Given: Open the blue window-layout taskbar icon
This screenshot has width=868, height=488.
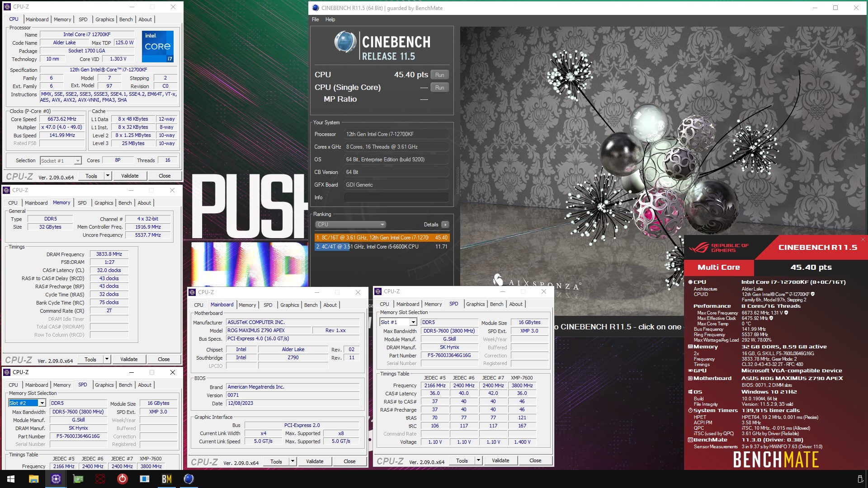Looking at the screenshot, I should pos(145,479).
